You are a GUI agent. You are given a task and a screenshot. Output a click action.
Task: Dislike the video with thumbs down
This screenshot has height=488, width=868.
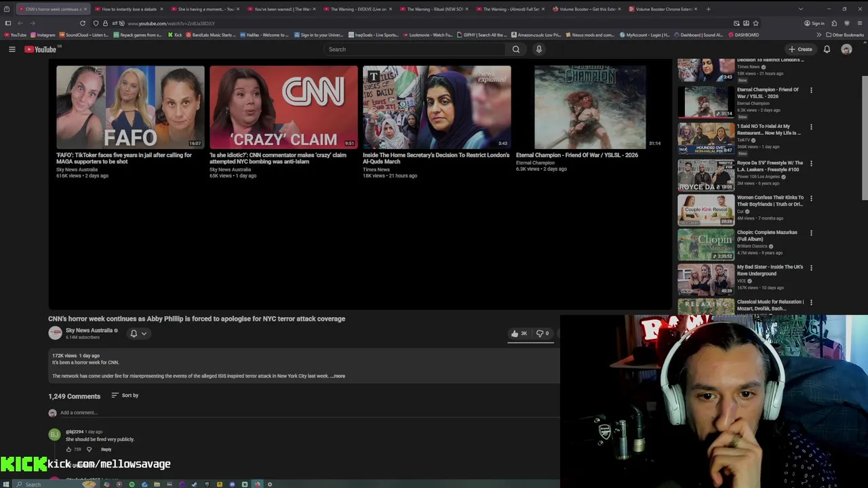544,333
